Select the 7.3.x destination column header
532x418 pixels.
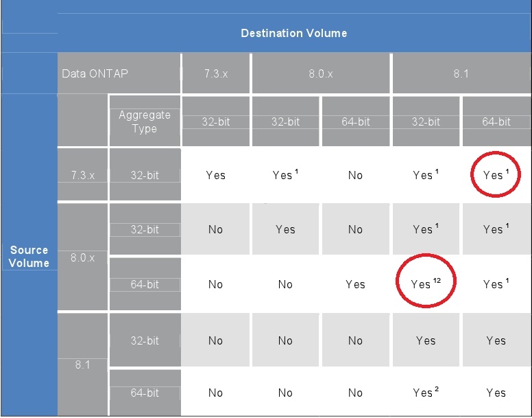coord(216,73)
